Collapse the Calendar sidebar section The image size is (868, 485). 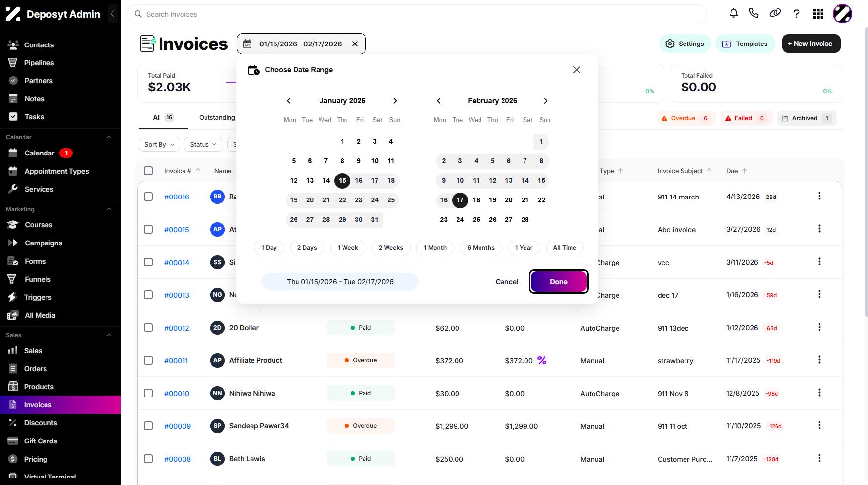(109, 137)
